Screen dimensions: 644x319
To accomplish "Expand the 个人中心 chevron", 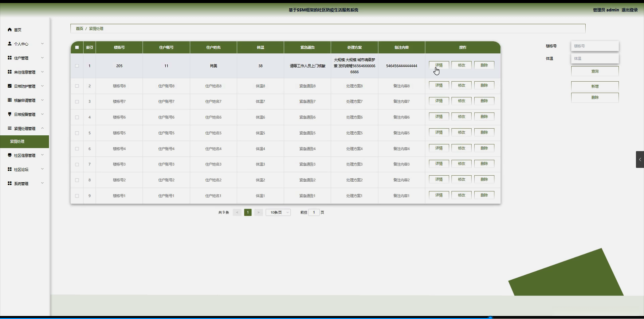I will [x=42, y=44].
